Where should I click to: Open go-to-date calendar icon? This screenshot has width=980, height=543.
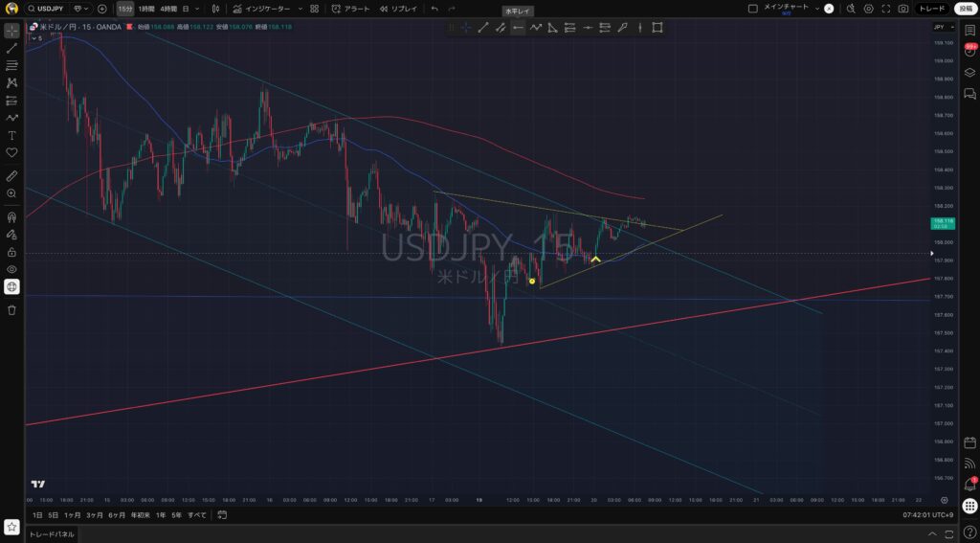pyautogui.click(x=222, y=515)
